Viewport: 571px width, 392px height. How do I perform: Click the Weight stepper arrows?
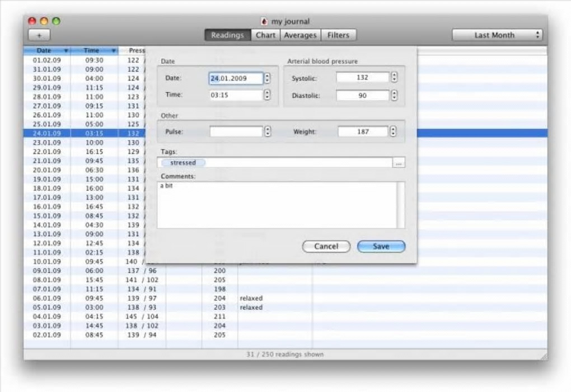coord(393,131)
